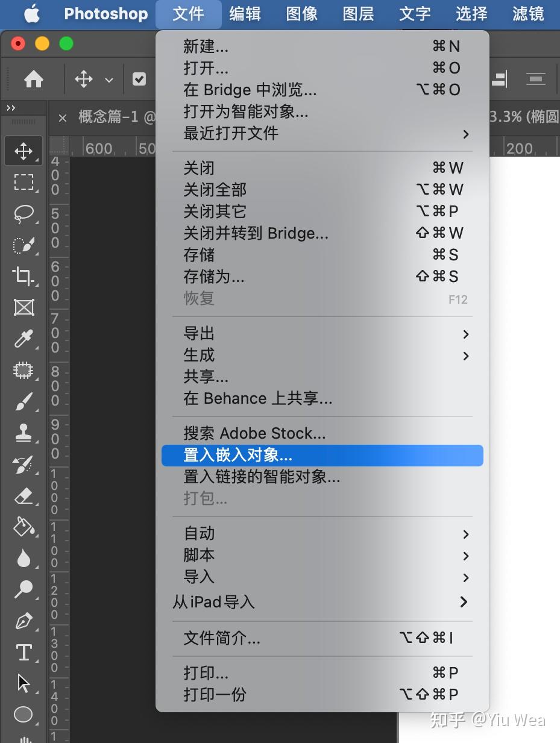This screenshot has width=560, height=743.
Task: Choose 打开... menu entry
Action: [x=322, y=68]
